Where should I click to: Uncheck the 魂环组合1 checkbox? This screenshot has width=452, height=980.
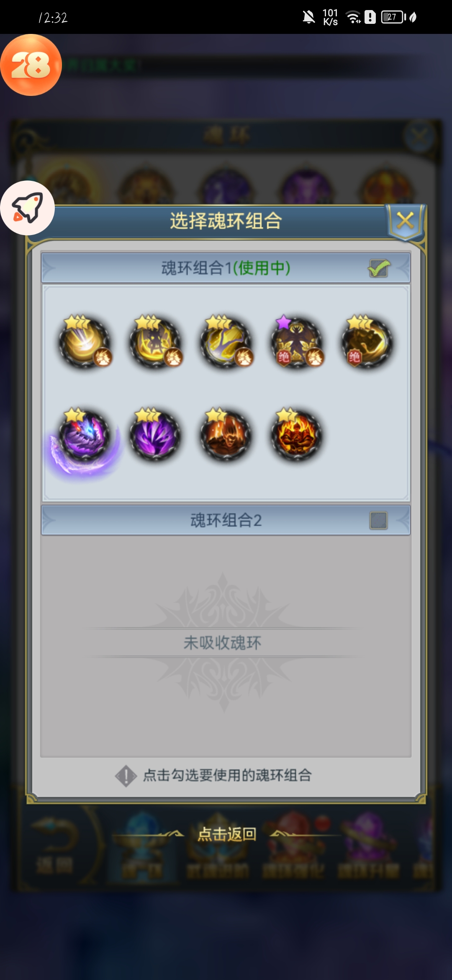pos(379,268)
